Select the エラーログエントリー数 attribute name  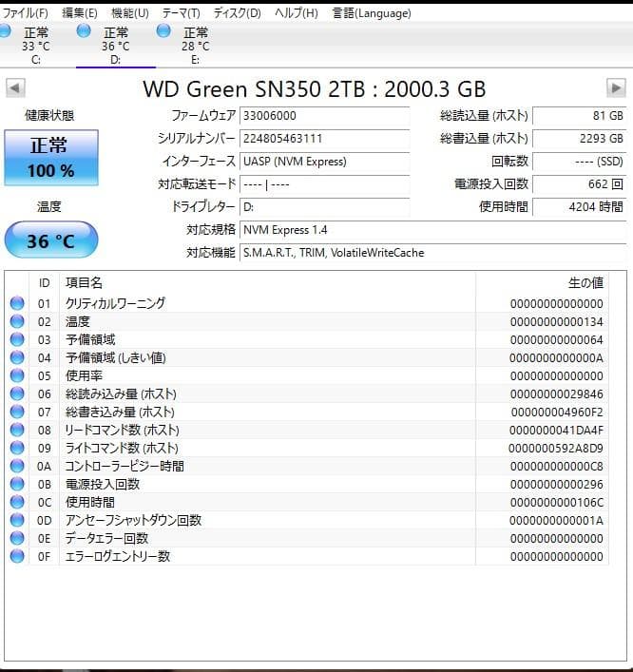pos(118,556)
